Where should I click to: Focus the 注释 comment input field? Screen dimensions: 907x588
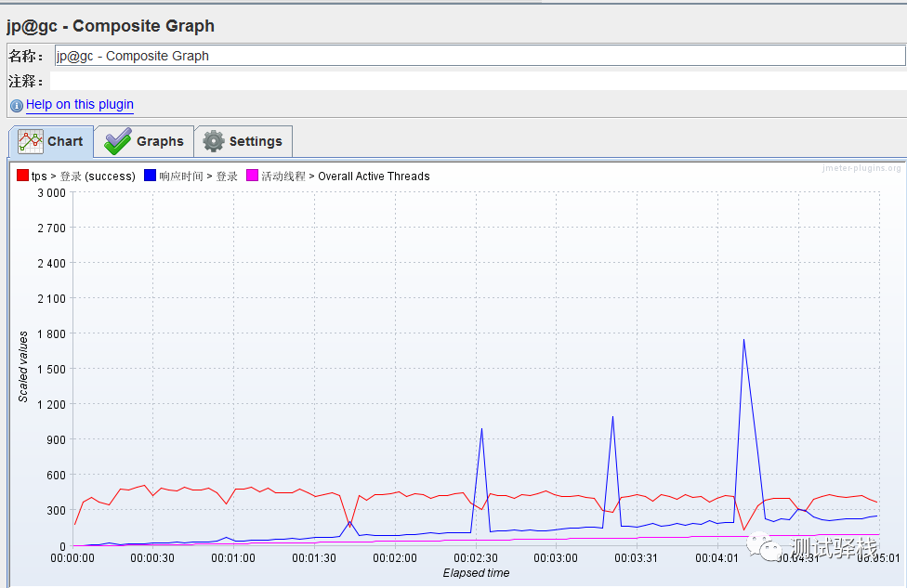(478, 81)
